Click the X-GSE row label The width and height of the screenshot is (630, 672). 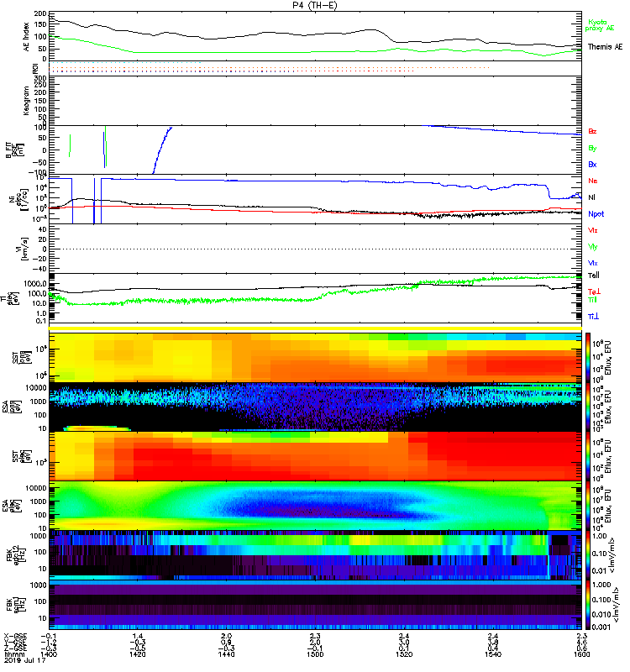15,636
